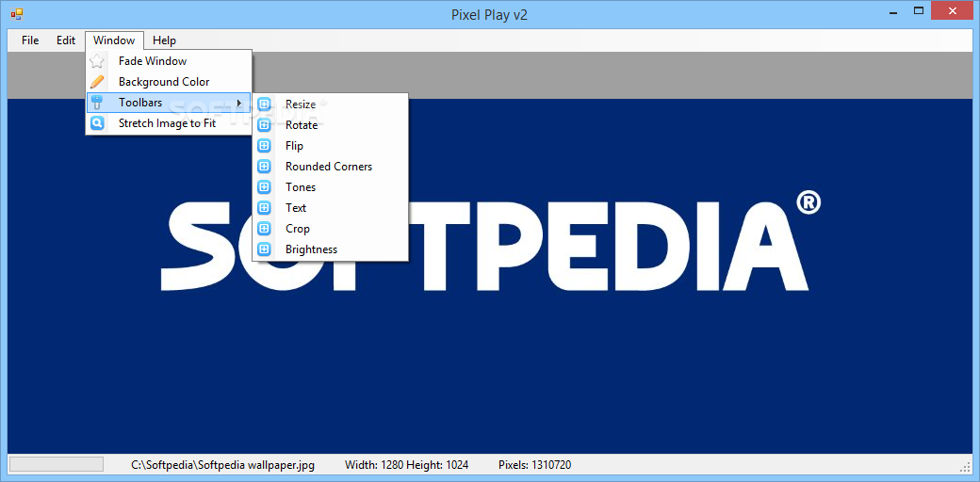The image size is (980, 482).
Task: Click the Pixel Play app icon in title bar
Action: pos(16,14)
